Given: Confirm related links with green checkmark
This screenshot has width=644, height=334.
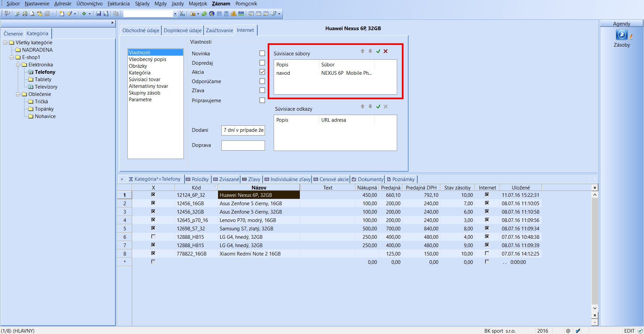Looking at the screenshot, I should coord(378,106).
